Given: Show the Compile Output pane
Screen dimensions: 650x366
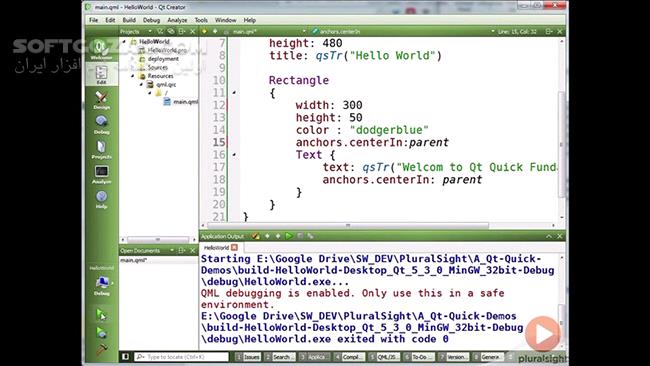Looking at the screenshot, I should pos(349,357).
